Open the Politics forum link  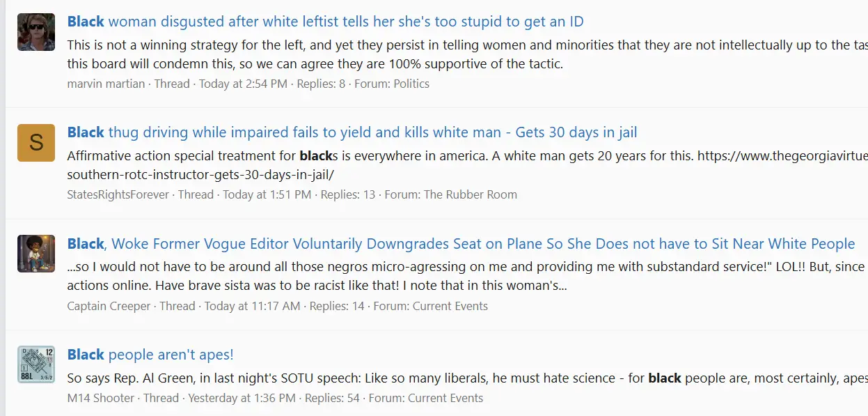click(411, 84)
